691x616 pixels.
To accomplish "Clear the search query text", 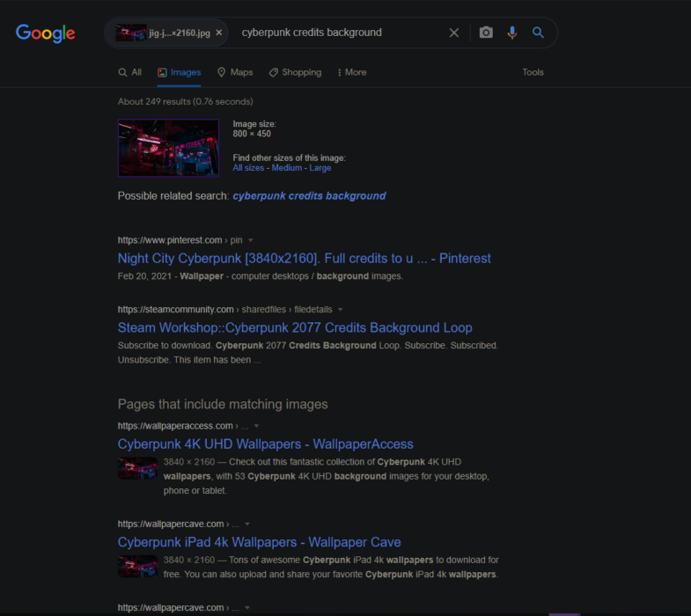I will point(454,33).
